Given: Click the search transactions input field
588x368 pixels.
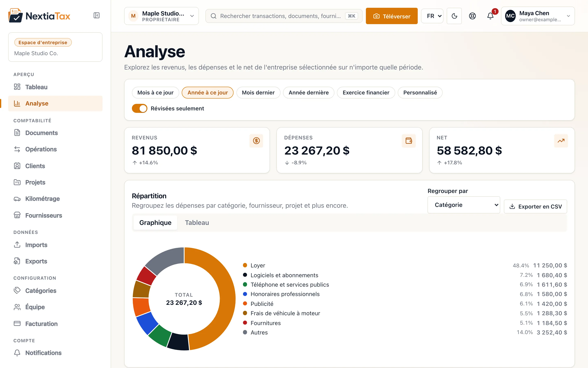Looking at the screenshot, I should 284,16.
